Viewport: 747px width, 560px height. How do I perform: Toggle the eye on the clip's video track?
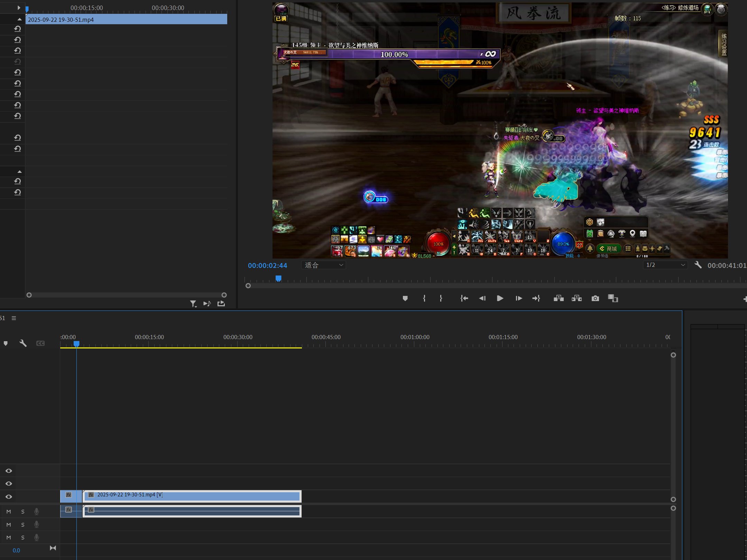point(9,497)
